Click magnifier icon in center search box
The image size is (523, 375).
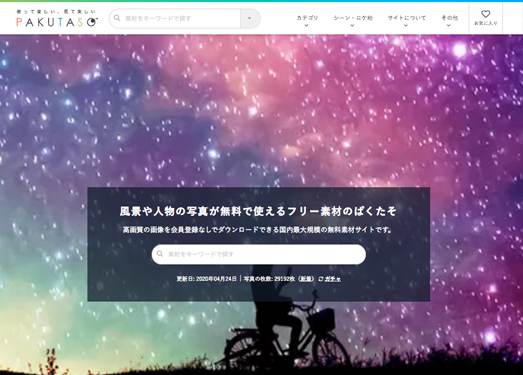160,254
